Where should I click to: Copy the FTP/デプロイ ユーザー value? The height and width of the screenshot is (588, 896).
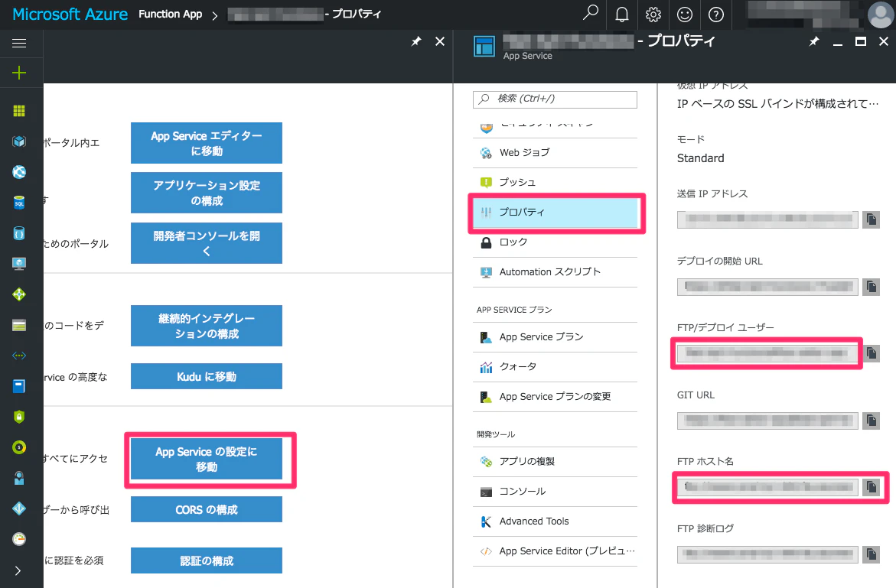click(x=871, y=353)
